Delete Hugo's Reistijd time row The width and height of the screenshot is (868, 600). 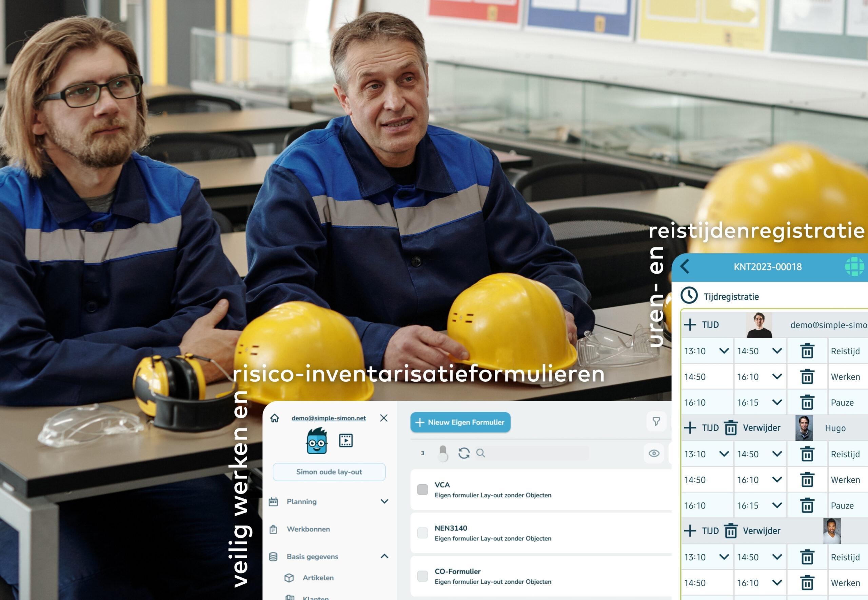[807, 454]
